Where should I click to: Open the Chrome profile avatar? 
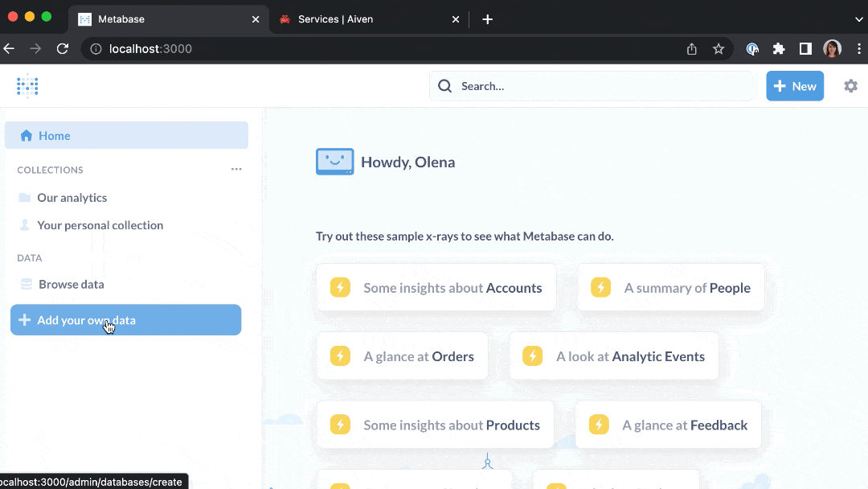(832, 49)
